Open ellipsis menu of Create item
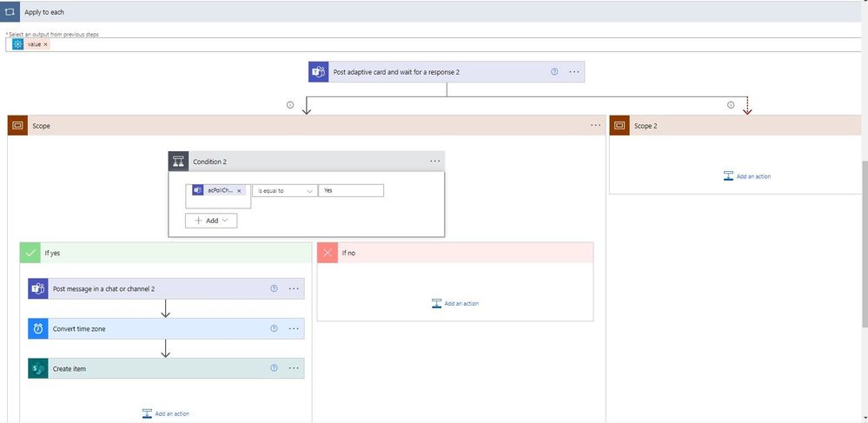Viewport: 868px width, 423px height. tap(294, 368)
